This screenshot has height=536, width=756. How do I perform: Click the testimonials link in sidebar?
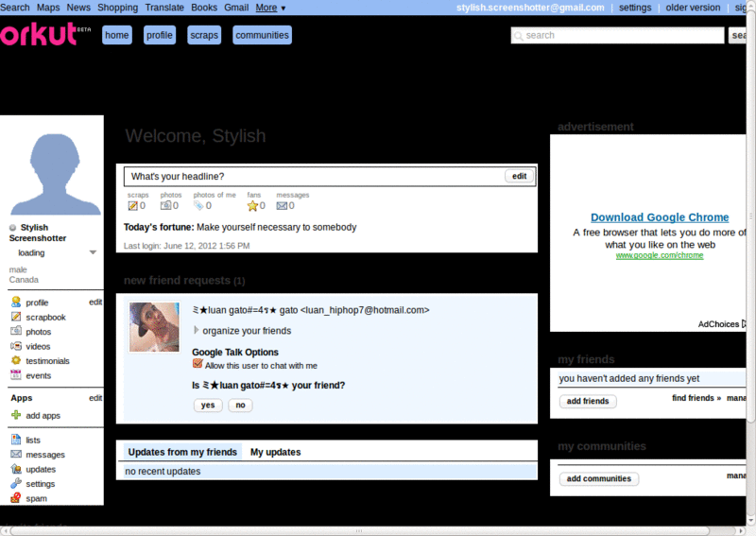47,361
